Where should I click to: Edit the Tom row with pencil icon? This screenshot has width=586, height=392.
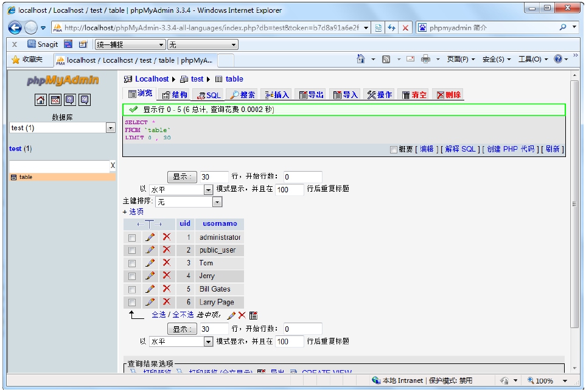tap(150, 263)
